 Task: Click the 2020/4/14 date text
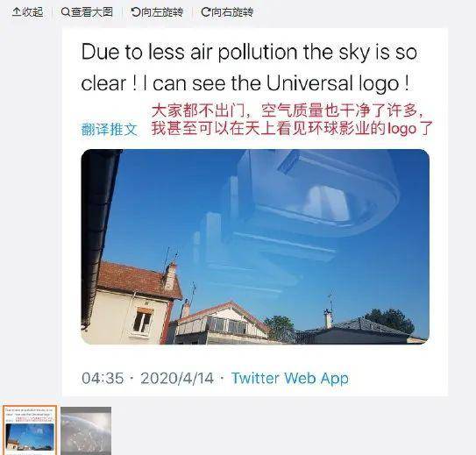(x=177, y=378)
